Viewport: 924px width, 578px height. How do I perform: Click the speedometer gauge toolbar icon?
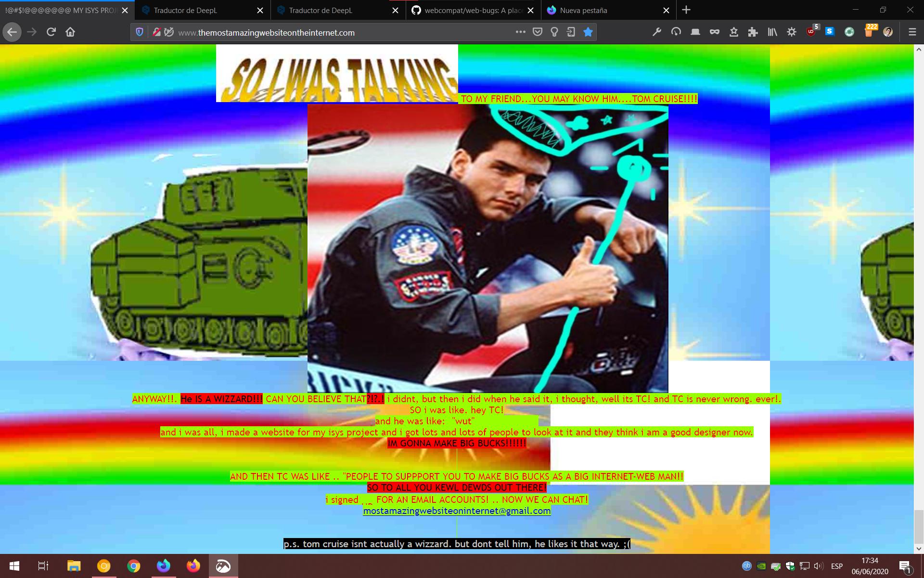(676, 32)
